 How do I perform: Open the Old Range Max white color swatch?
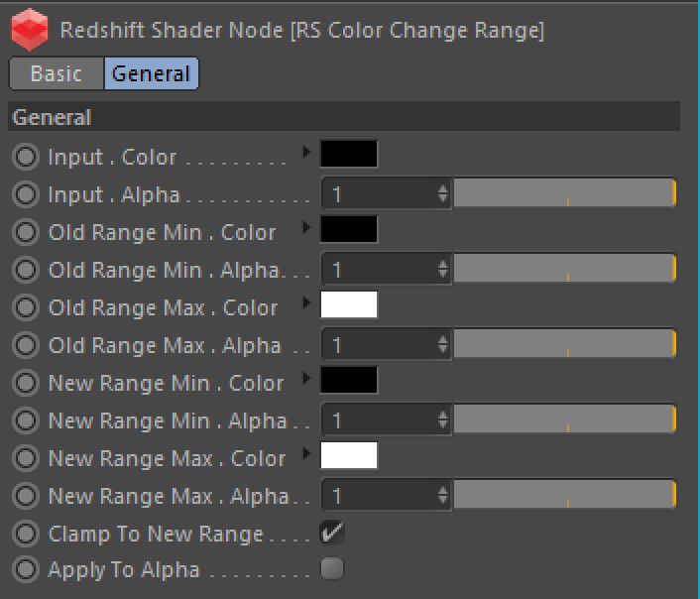point(349,304)
